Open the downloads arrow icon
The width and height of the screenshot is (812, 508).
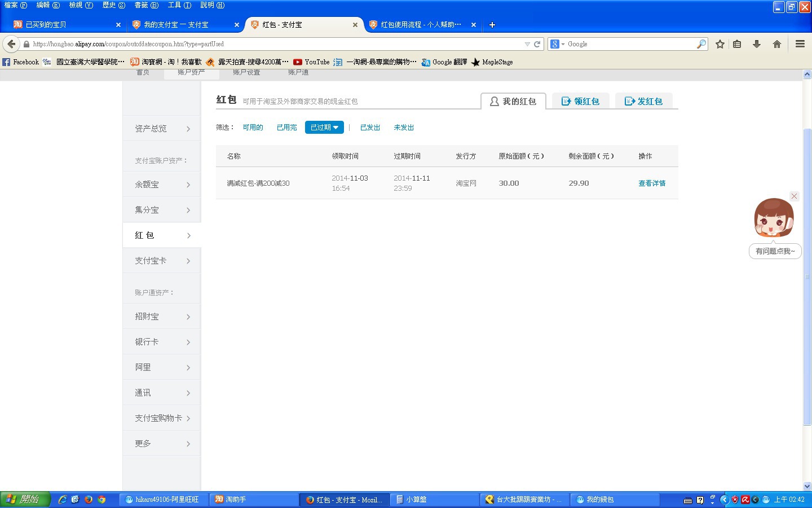[x=757, y=44]
